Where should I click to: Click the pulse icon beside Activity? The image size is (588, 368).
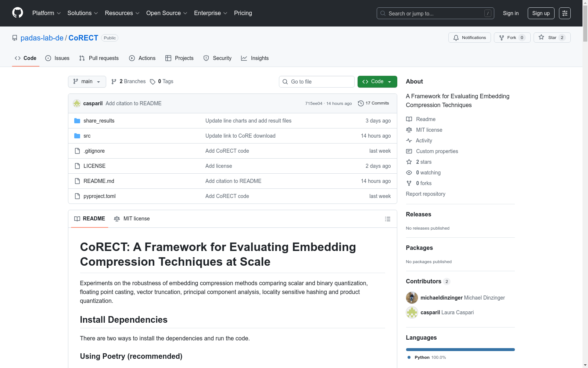409,141
